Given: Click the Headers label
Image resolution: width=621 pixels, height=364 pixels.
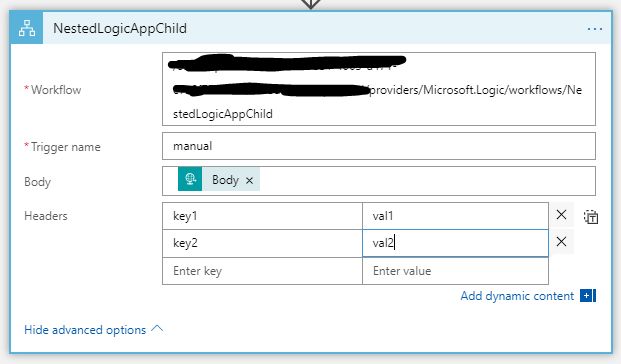Looking at the screenshot, I should pos(46,216).
